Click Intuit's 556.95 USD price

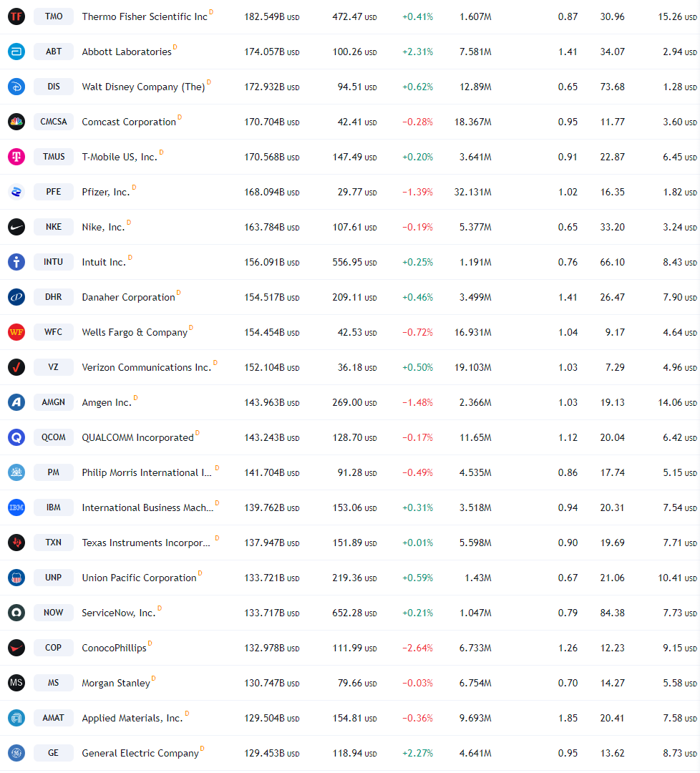354,262
